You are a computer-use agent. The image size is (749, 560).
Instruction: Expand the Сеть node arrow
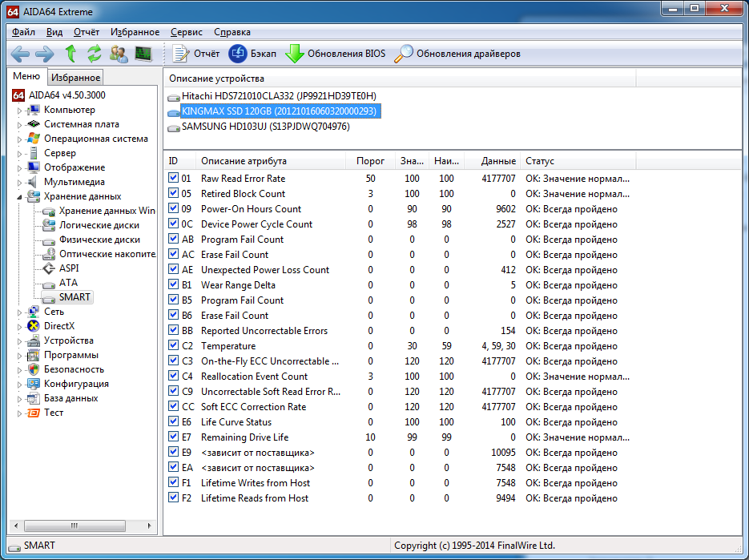tap(19, 312)
